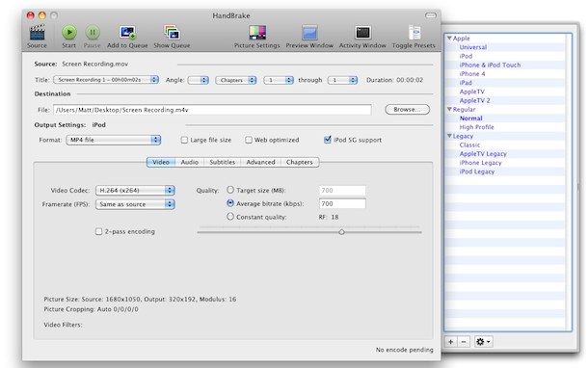Uncheck iPod 5G support
Screen dimensions: 588x368
coord(328,140)
